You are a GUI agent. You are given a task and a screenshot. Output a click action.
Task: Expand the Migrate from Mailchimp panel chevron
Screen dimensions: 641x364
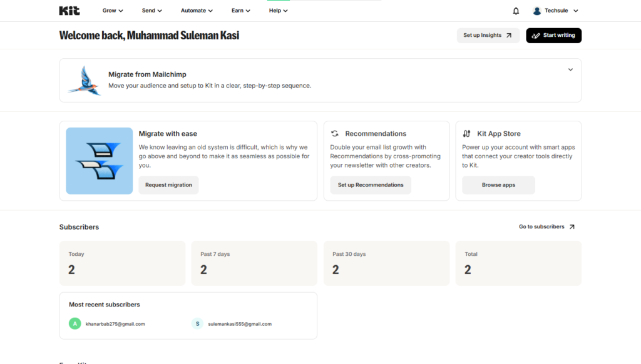[570, 69]
